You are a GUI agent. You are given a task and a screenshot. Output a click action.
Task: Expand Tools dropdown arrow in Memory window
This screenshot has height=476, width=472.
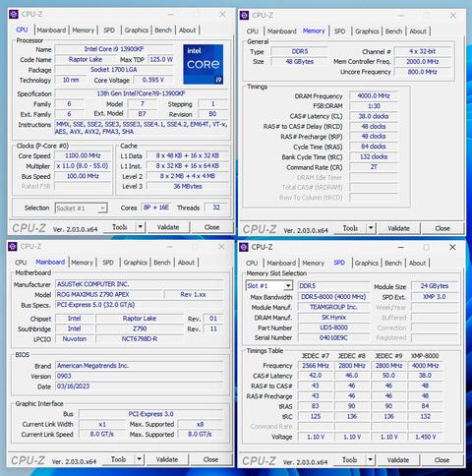pyautogui.click(x=371, y=228)
